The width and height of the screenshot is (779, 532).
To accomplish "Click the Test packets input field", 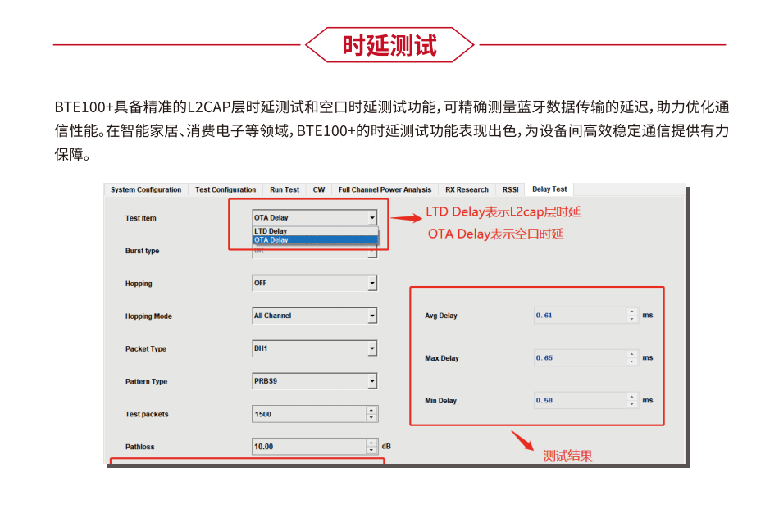I will click(308, 414).
